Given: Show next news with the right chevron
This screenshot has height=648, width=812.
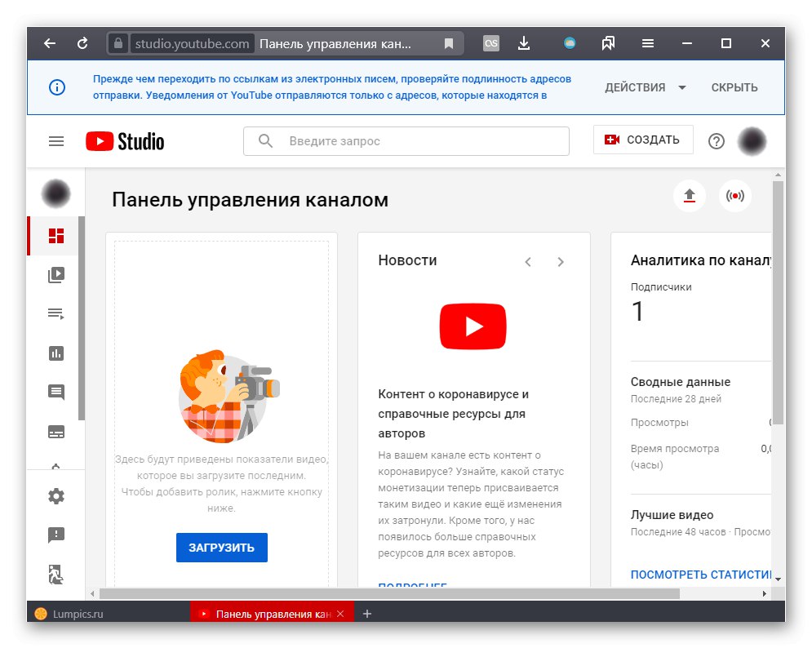Looking at the screenshot, I should [561, 262].
